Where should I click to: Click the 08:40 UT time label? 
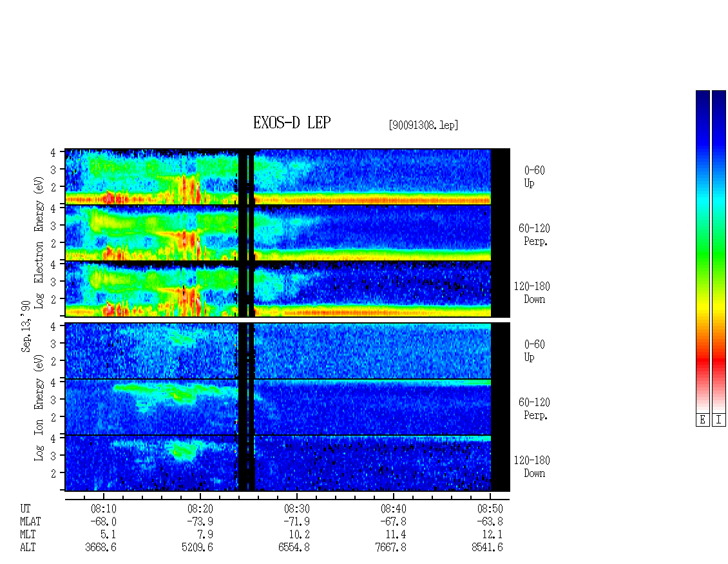pos(393,509)
